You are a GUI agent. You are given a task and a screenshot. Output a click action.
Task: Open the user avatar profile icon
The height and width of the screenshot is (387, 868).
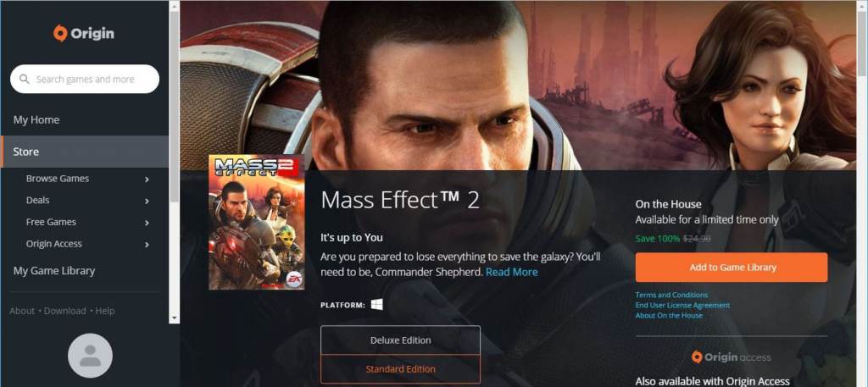coord(90,356)
